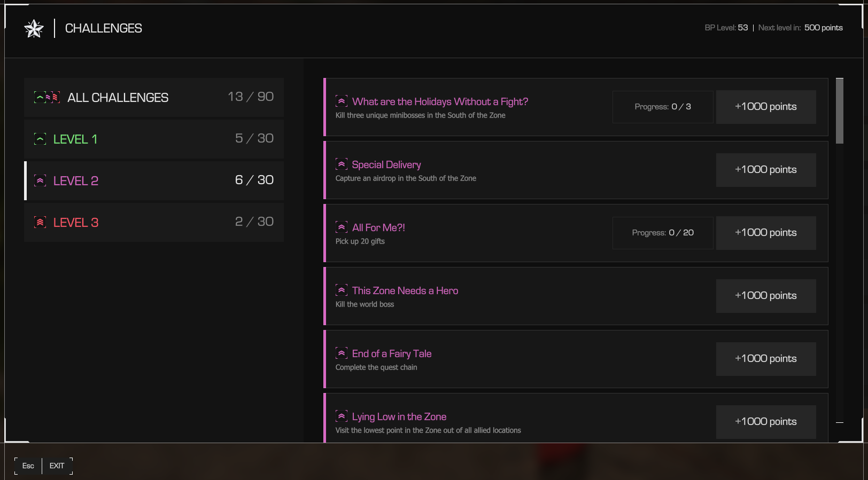Click the star emblem beside the Challenges title

tap(34, 28)
